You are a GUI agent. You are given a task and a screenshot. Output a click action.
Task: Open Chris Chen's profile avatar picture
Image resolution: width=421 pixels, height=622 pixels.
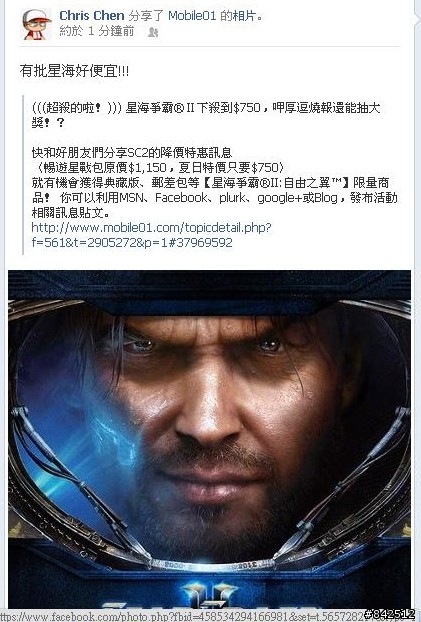[36, 24]
